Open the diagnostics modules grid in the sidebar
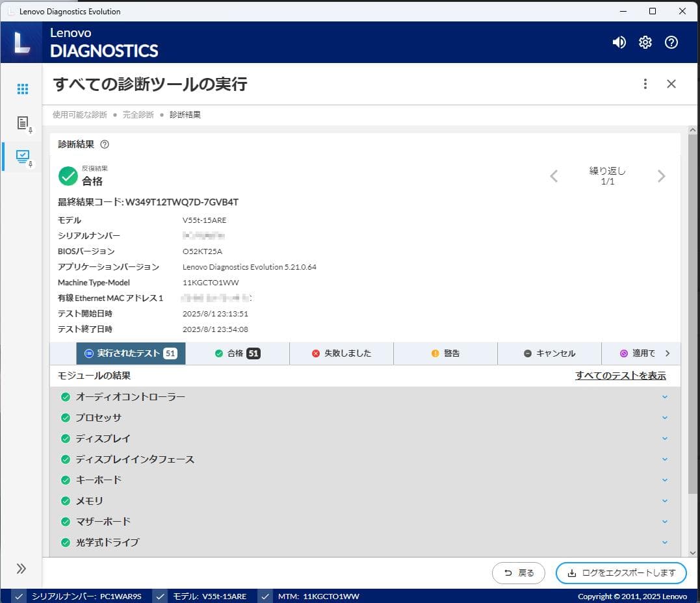Image resolution: width=700 pixels, height=603 pixels. point(21,88)
